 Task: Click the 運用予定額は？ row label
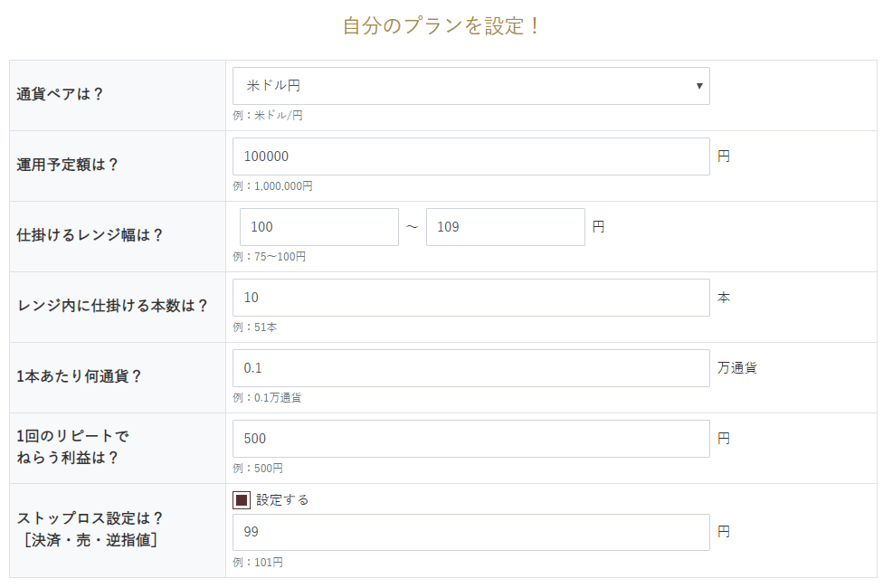(68, 165)
